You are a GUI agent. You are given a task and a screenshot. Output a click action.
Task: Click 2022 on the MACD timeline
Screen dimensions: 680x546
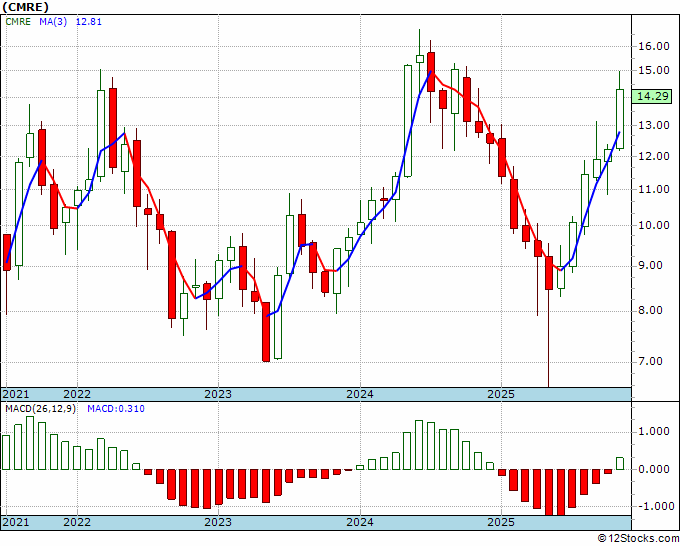tap(77, 522)
